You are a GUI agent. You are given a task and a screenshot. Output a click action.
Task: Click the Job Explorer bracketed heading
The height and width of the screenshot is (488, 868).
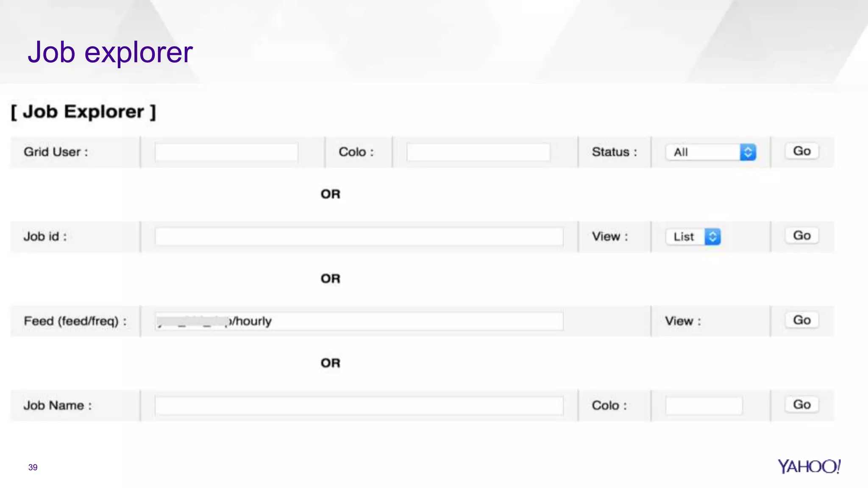point(83,112)
